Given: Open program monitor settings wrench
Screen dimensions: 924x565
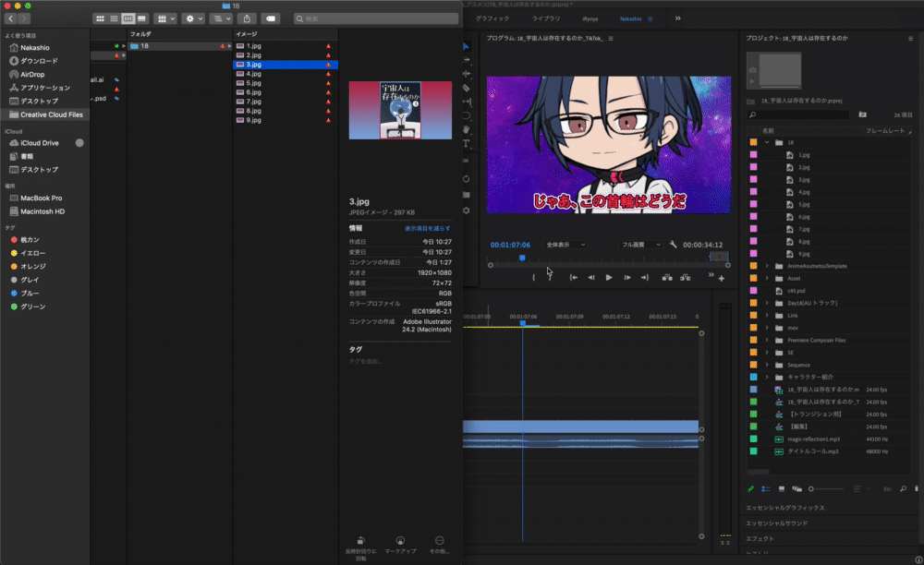Looking at the screenshot, I should [x=673, y=245].
